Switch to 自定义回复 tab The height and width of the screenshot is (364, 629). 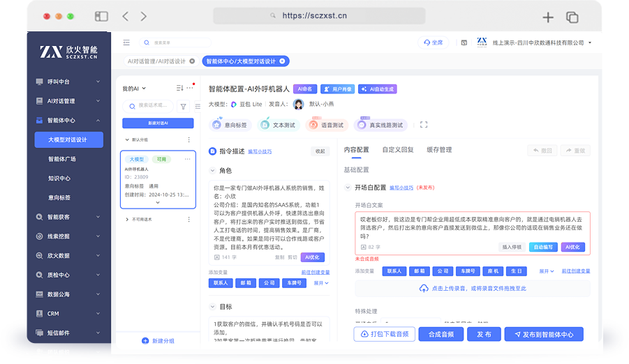click(x=397, y=149)
